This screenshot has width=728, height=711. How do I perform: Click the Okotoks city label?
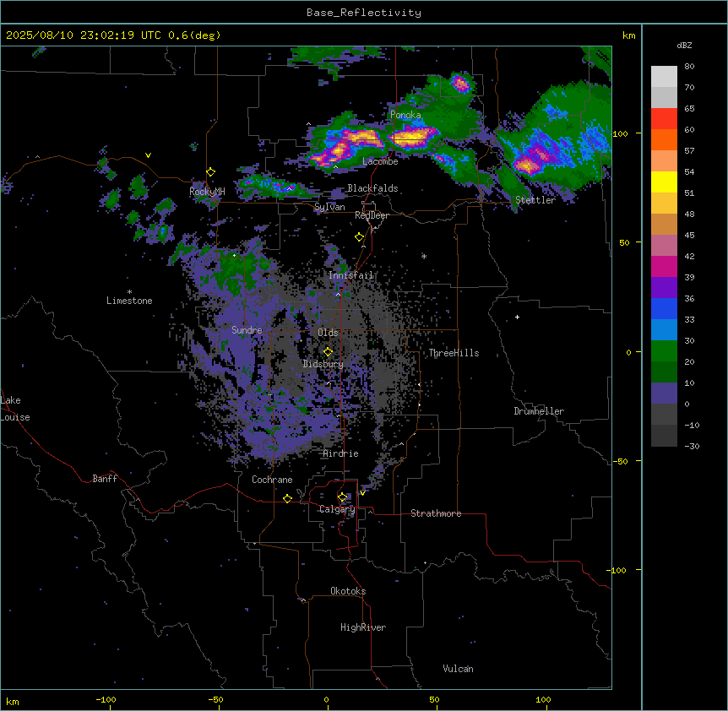[x=348, y=591]
